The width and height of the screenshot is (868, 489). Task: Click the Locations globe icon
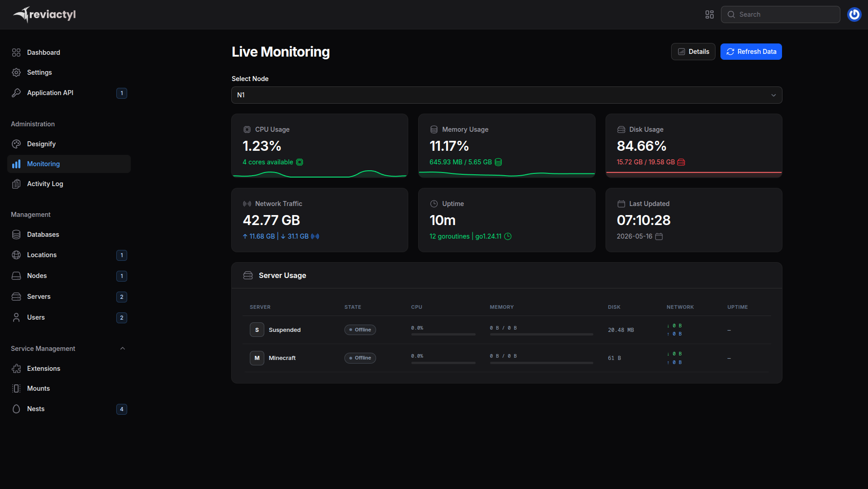point(16,255)
